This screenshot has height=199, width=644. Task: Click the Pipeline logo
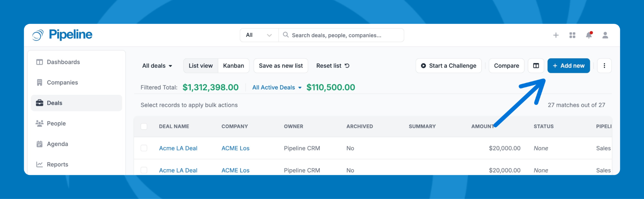(62, 35)
